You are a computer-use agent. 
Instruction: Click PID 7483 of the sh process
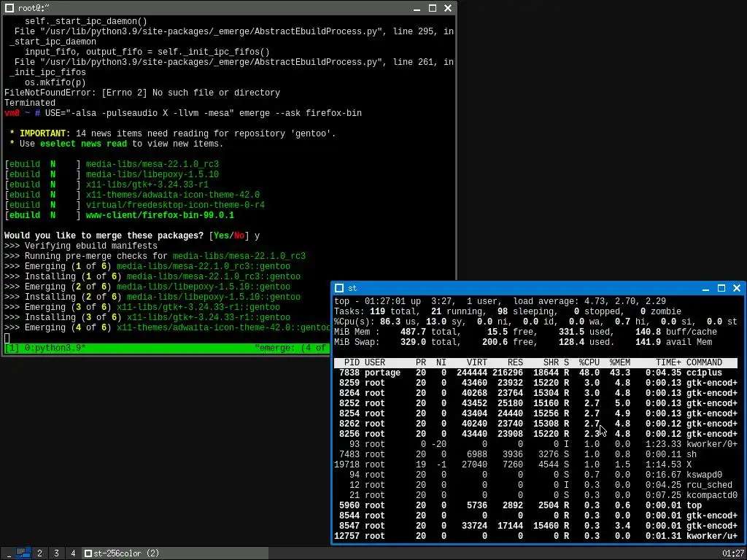(349, 454)
